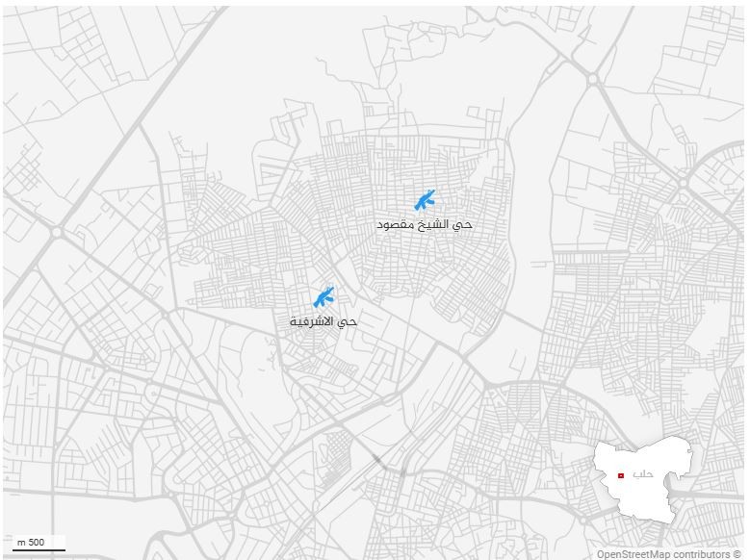Screen dimensions: 750x560
Task: Click the حلب label in the inset map
Action: [643, 474]
